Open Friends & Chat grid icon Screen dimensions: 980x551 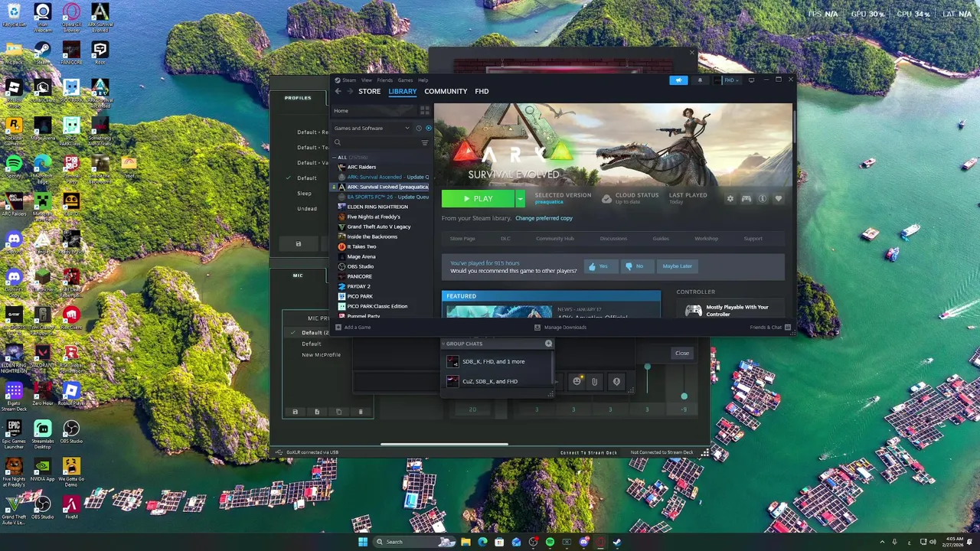(x=788, y=327)
